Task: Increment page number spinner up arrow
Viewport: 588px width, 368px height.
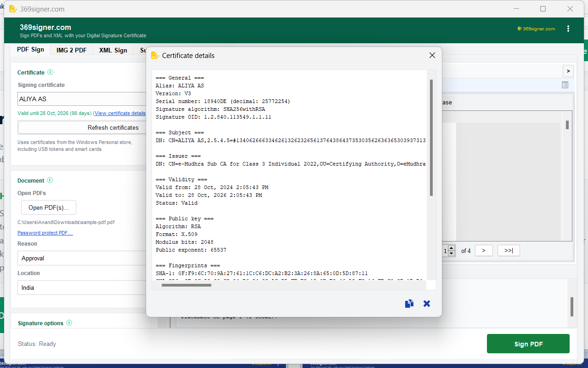Action: pos(451,247)
